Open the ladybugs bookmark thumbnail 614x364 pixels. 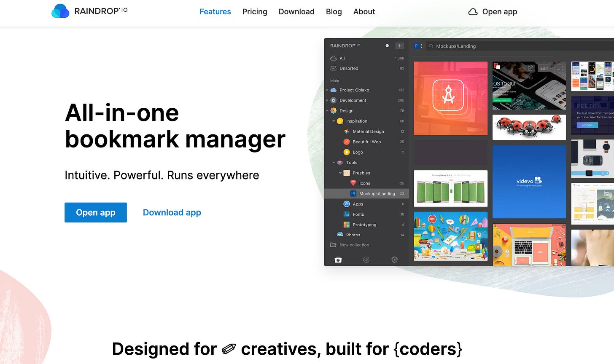tap(529, 127)
